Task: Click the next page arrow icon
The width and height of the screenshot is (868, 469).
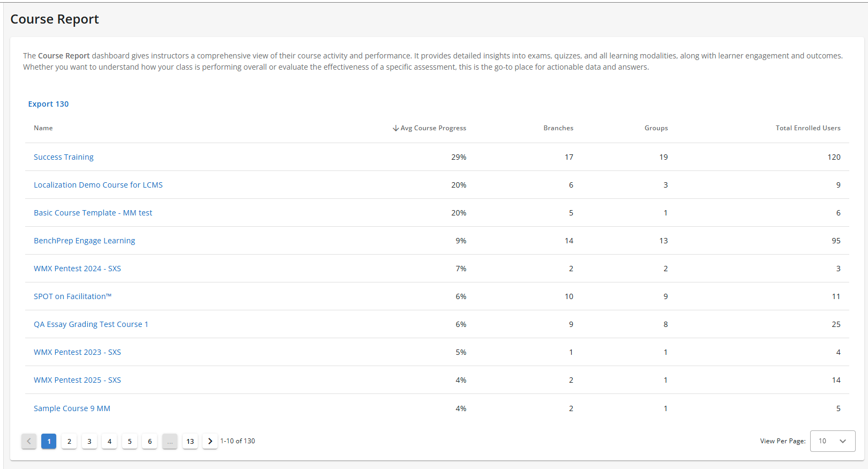Action: (210, 441)
